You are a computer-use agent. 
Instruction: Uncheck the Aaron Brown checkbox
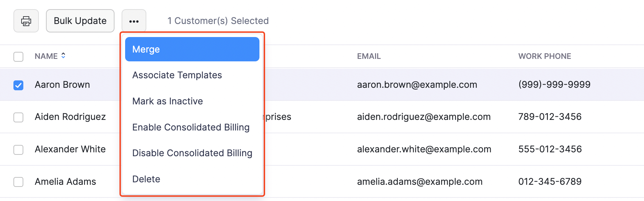coord(18,85)
